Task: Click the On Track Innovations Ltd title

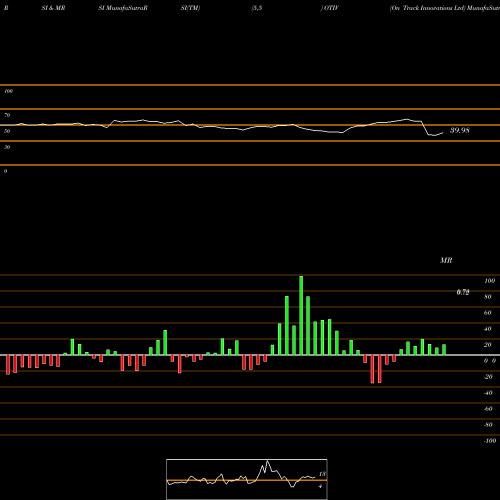Action: click(427, 8)
